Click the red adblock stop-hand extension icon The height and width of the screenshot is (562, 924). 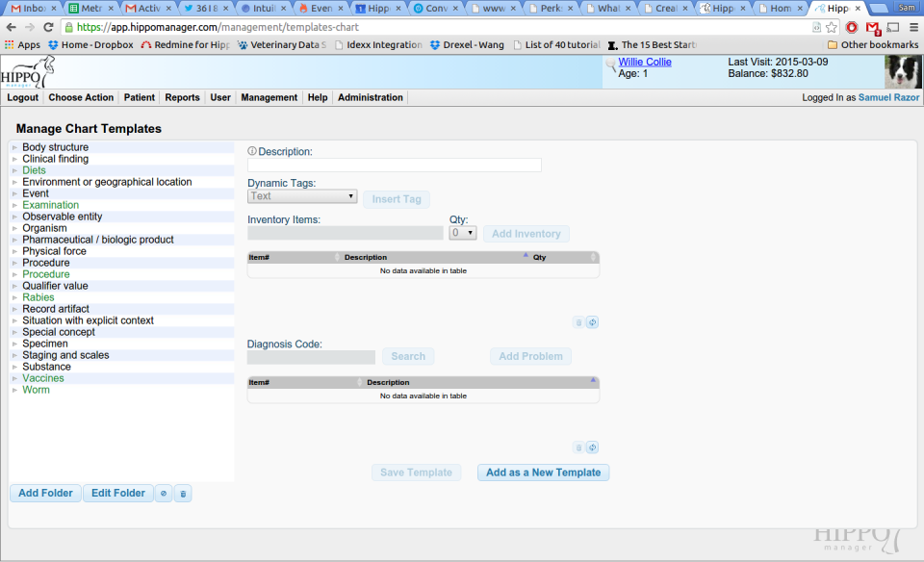[852, 27]
